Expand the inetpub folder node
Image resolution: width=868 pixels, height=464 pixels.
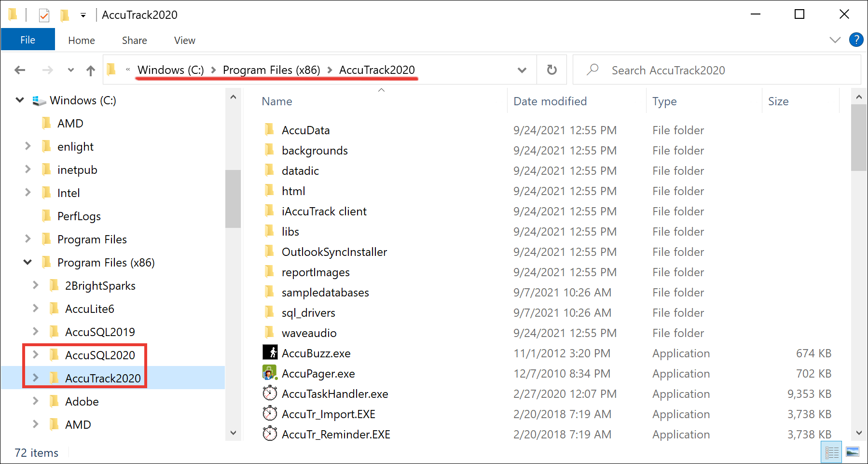click(x=28, y=169)
